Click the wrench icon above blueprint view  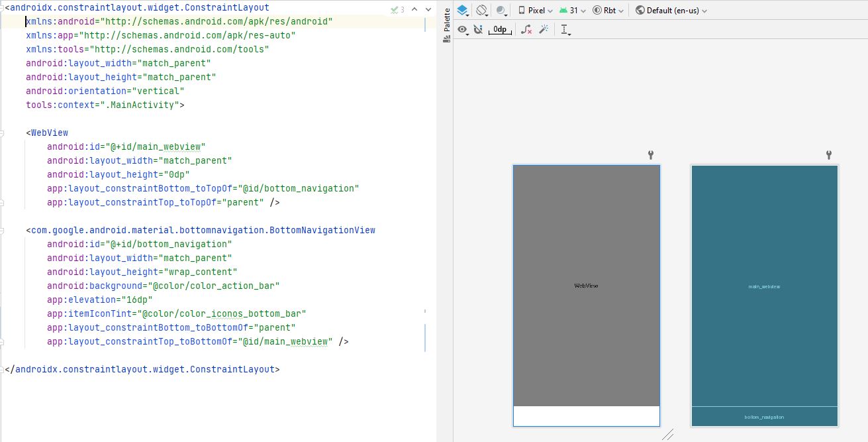[828, 155]
